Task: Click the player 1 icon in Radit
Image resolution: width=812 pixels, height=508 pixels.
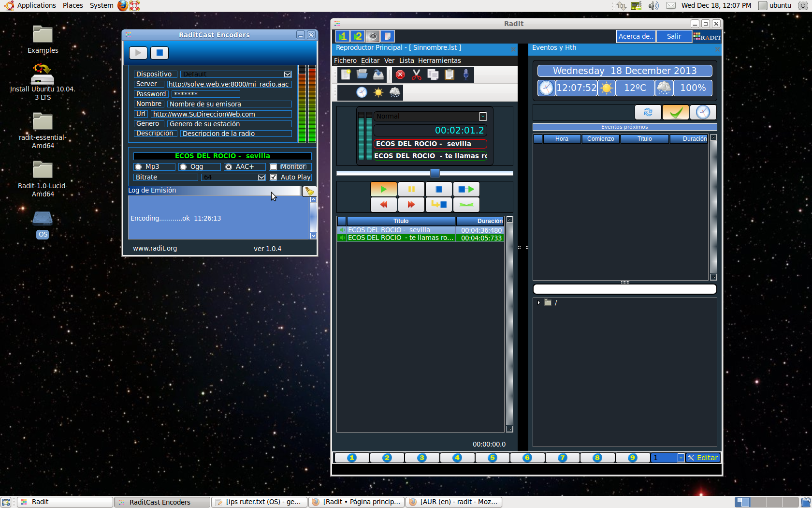Action: pyautogui.click(x=342, y=36)
